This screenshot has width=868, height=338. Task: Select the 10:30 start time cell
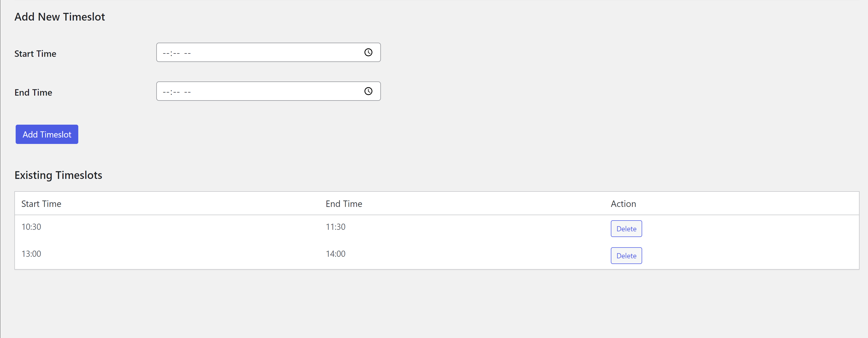pos(31,227)
